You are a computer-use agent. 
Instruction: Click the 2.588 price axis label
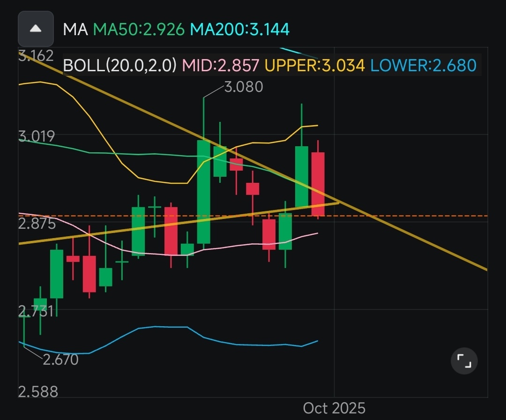tap(38, 391)
